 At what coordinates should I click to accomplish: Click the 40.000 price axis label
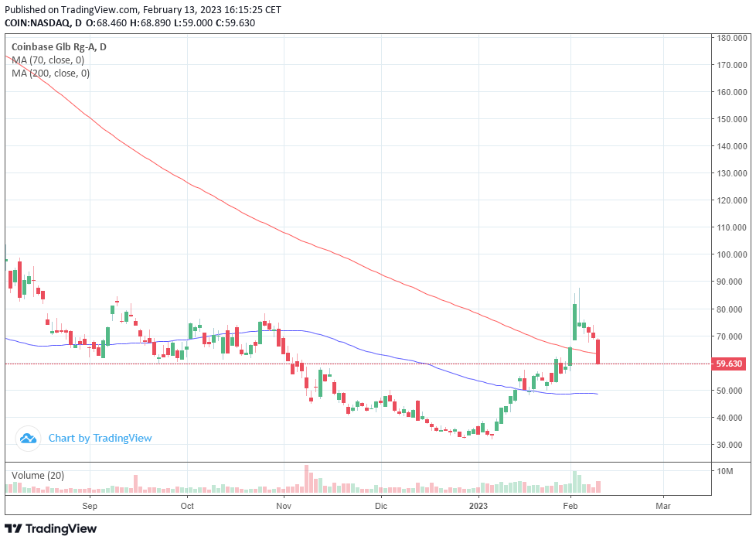click(731, 418)
